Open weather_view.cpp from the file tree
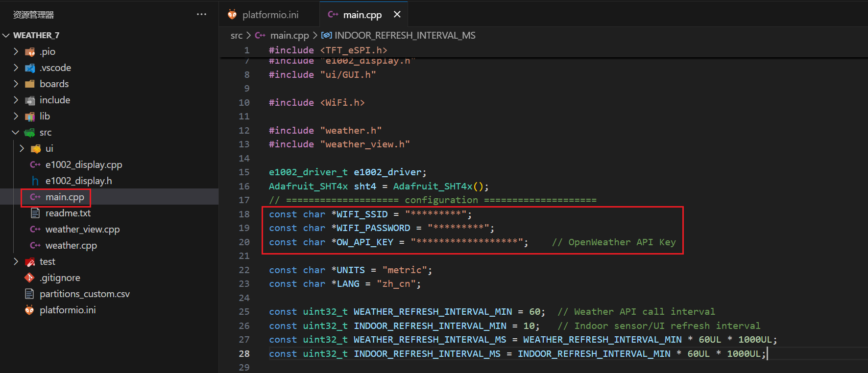This screenshot has height=373, width=868. [82, 229]
